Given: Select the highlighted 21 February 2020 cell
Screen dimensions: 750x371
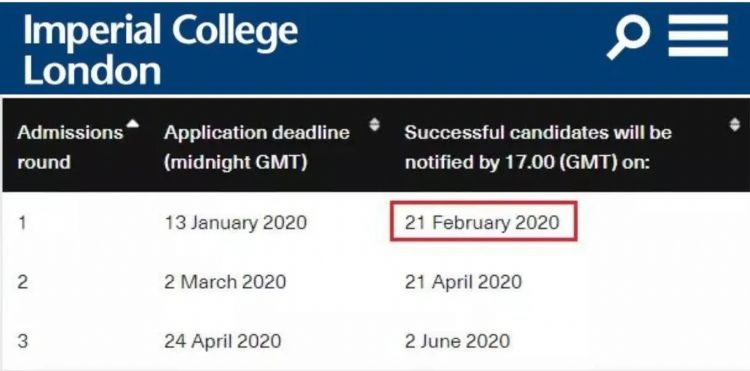Looking at the screenshot, I should click(484, 221).
